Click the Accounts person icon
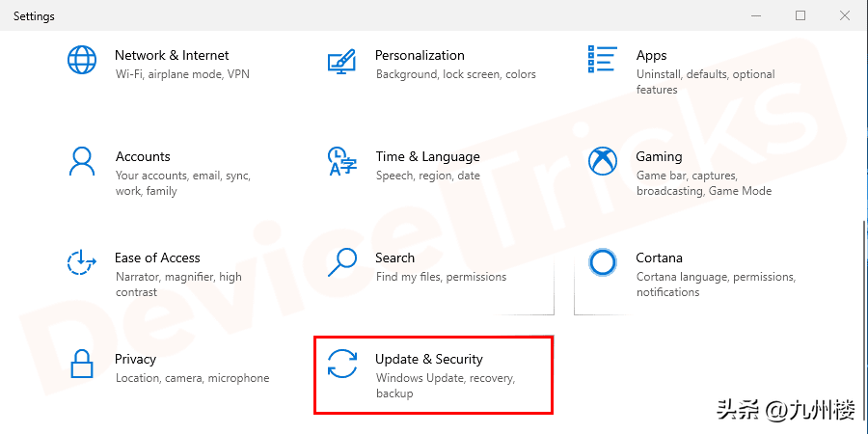This screenshot has height=434, width=868. point(82,161)
